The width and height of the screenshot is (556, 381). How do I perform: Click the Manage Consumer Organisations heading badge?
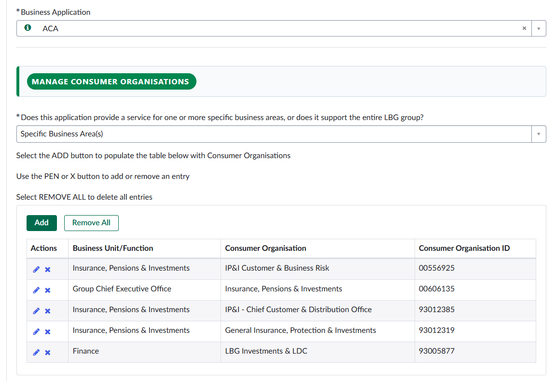(111, 82)
